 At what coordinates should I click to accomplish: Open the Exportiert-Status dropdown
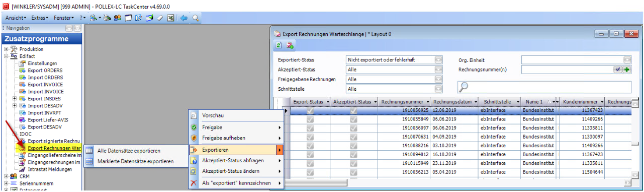(x=439, y=60)
